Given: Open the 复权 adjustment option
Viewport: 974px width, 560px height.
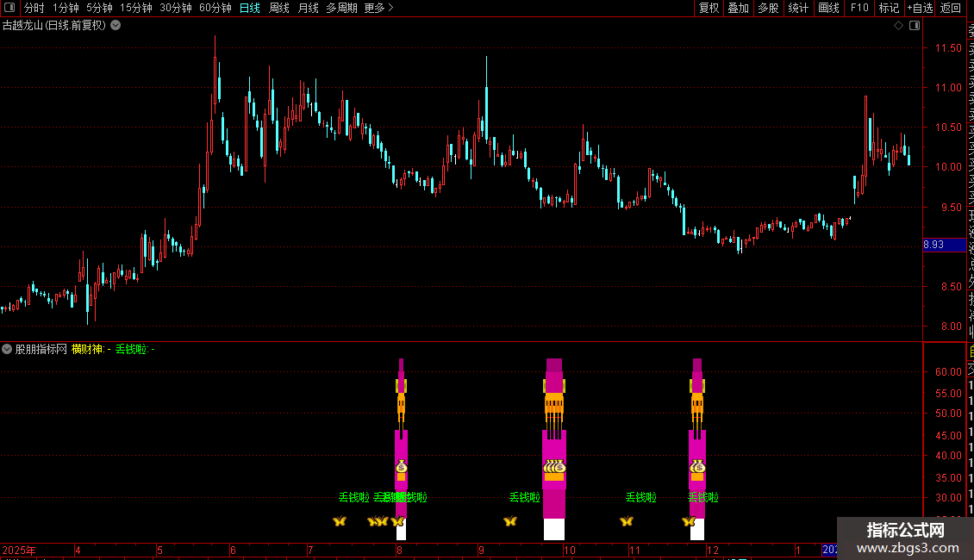Looking at the screenshot, I should (709, 8).
